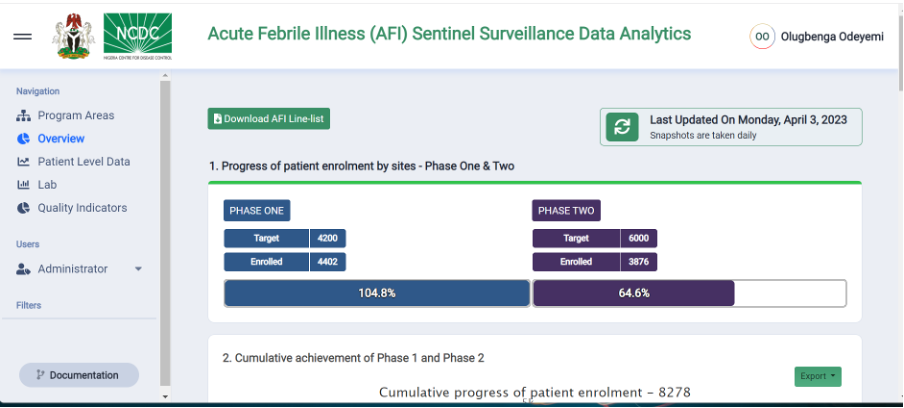Click the Quality Indicators pie icon
This screenshot has width=904, height=408.
[24, 208]
